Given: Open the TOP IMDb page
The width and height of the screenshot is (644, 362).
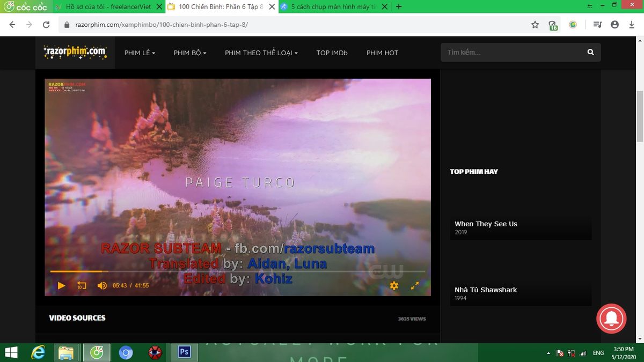Looking at the screenshot, I should 332,53.
